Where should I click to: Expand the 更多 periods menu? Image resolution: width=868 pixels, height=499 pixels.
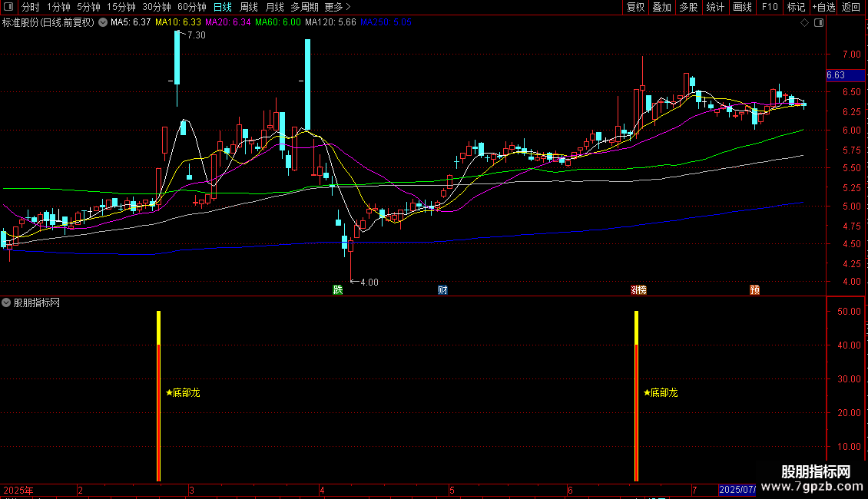coord(337,7)
